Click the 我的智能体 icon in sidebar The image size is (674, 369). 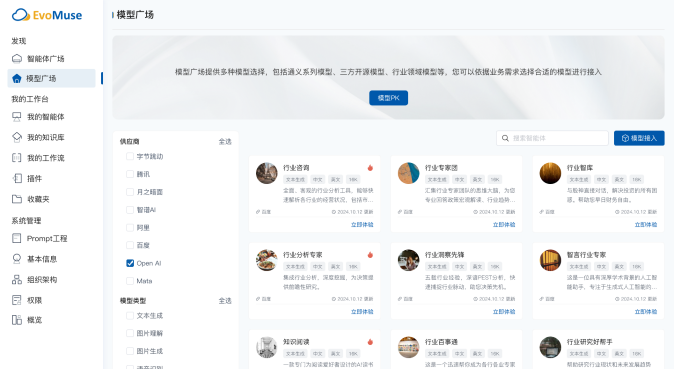coord(17,117)
